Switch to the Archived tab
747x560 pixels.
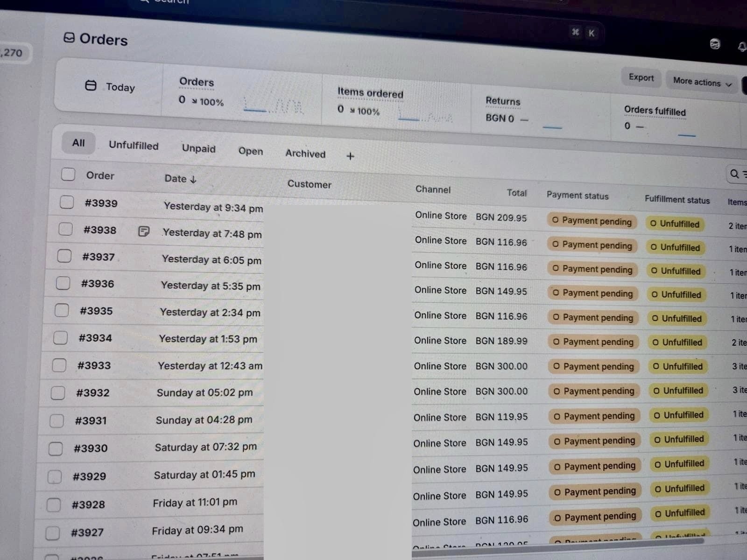(x=305, y=154)
